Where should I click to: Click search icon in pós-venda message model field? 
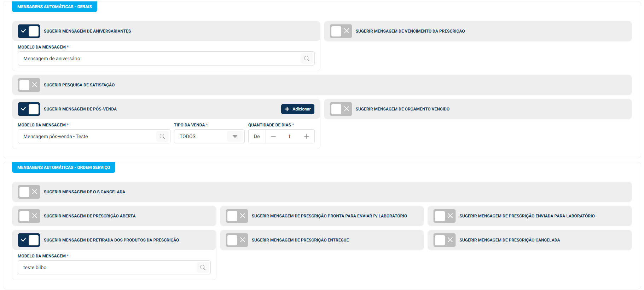162,137
